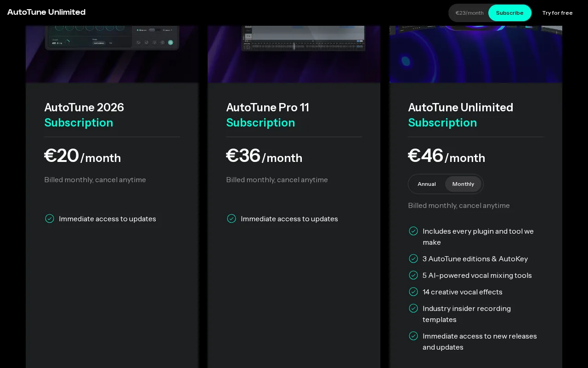The image size is (588, 368).
Task: Click the AutoTune Unlimited card title
Action: click(x=460, y=107)
